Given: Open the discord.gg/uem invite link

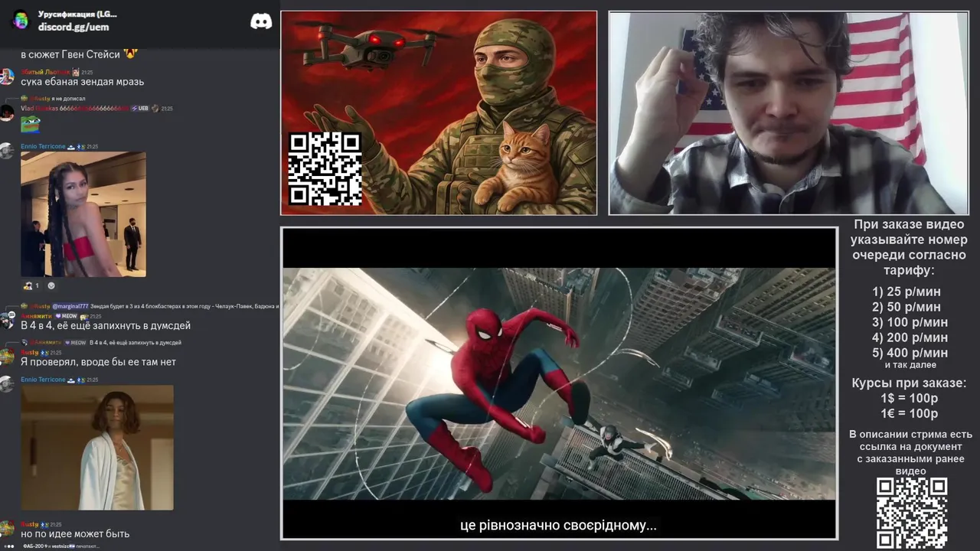Looking at the screenshot, I should tap(73, 27).
